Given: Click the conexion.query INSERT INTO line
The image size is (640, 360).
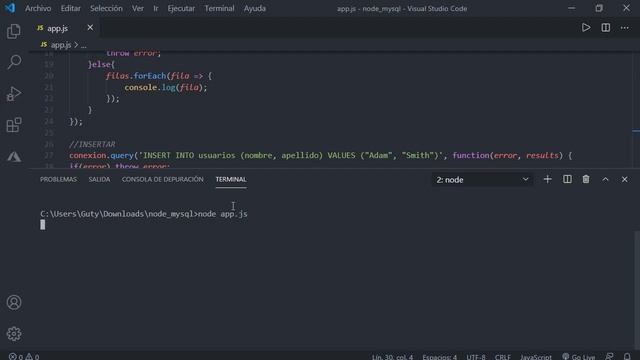Looking at the screenshot, I should point(320,156).
